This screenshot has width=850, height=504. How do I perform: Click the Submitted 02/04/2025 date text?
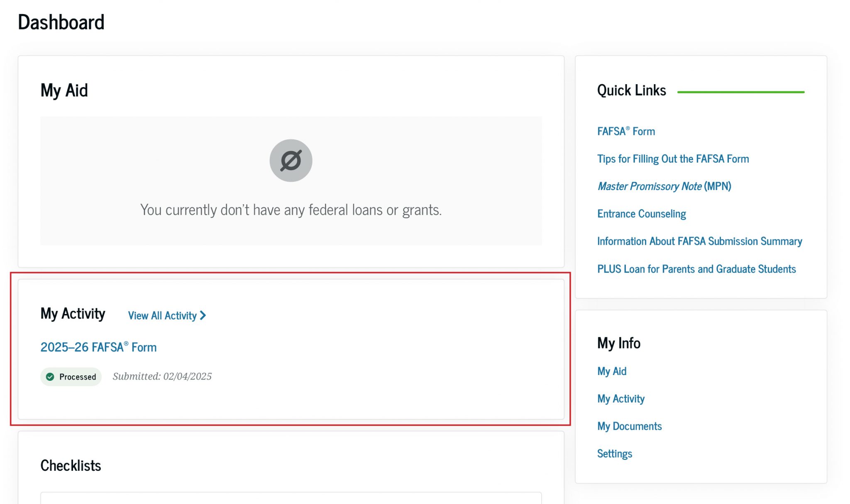pos(162,377)
